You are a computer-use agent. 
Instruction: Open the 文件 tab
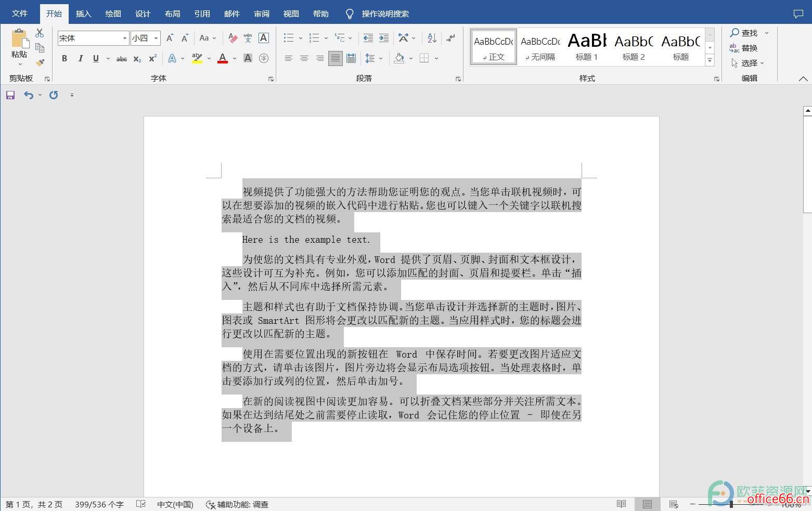[20, 14]
